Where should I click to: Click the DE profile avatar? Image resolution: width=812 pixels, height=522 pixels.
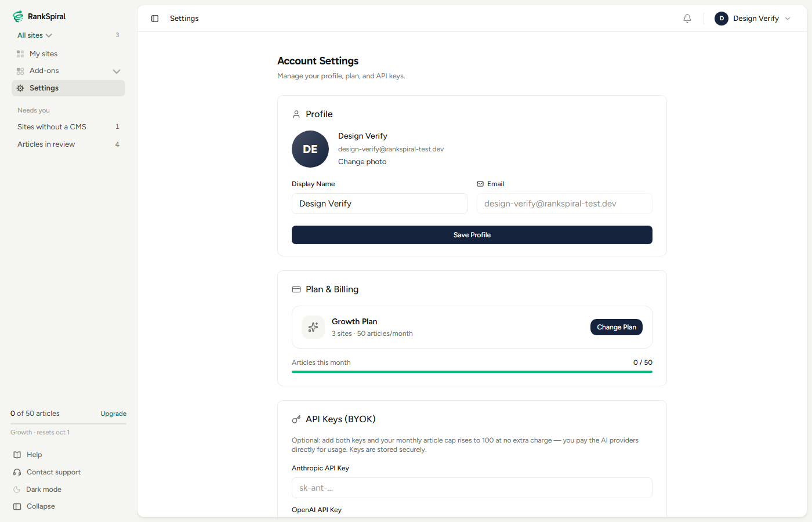coord(310,149)
